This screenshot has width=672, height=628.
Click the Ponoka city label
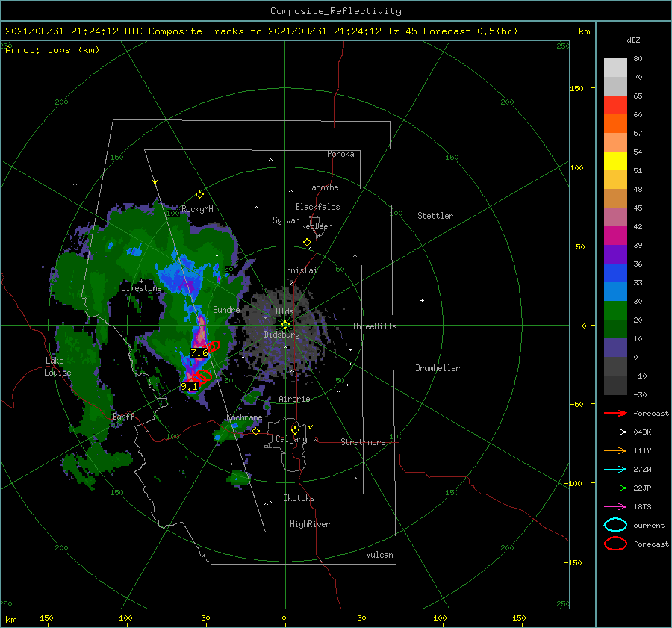click(340, 154)
